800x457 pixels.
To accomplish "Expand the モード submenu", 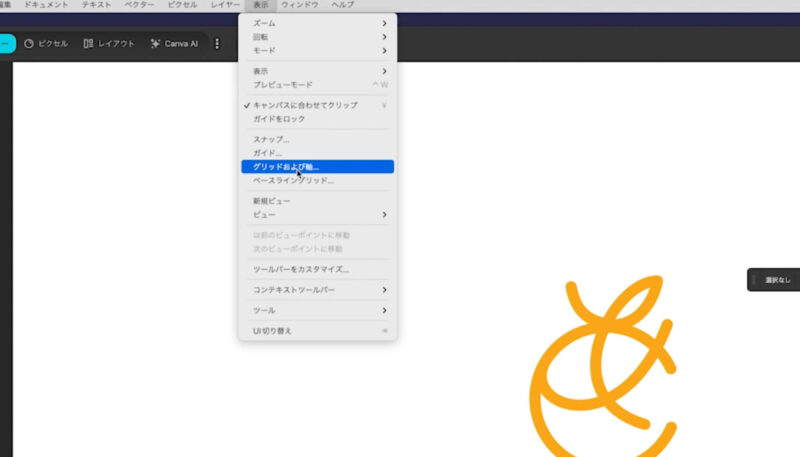I will pos(317,51).
